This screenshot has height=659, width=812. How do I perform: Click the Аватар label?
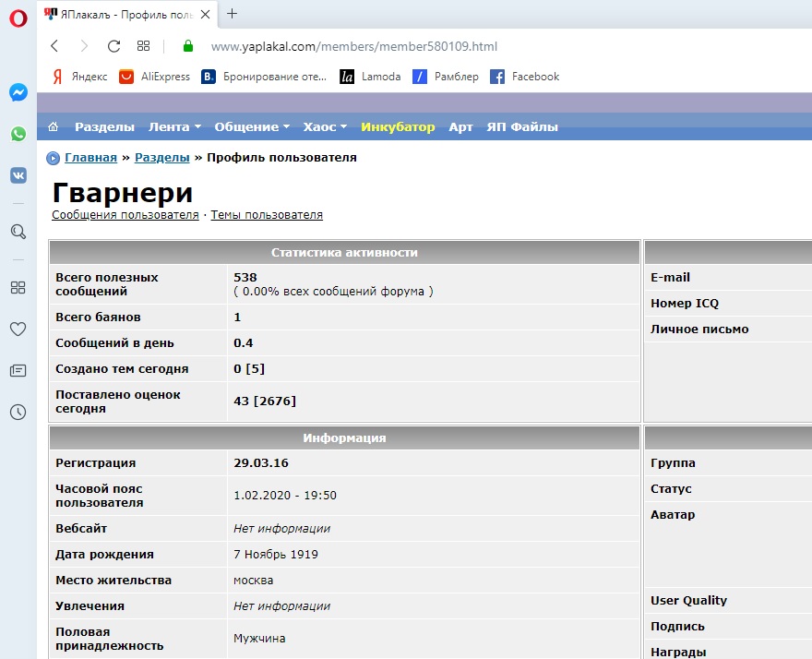(x=673, y=514)
